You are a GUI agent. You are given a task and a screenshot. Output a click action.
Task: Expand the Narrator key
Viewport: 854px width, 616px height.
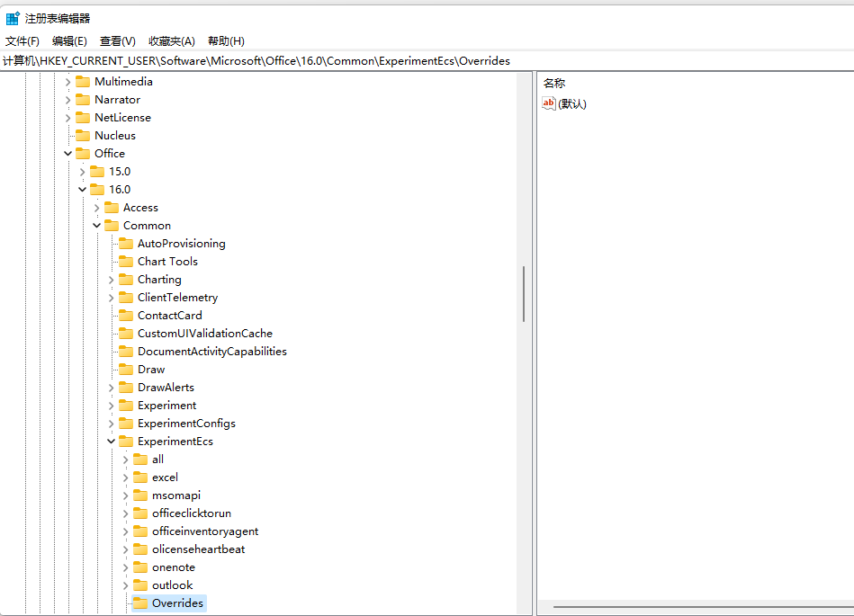point(68,100)
